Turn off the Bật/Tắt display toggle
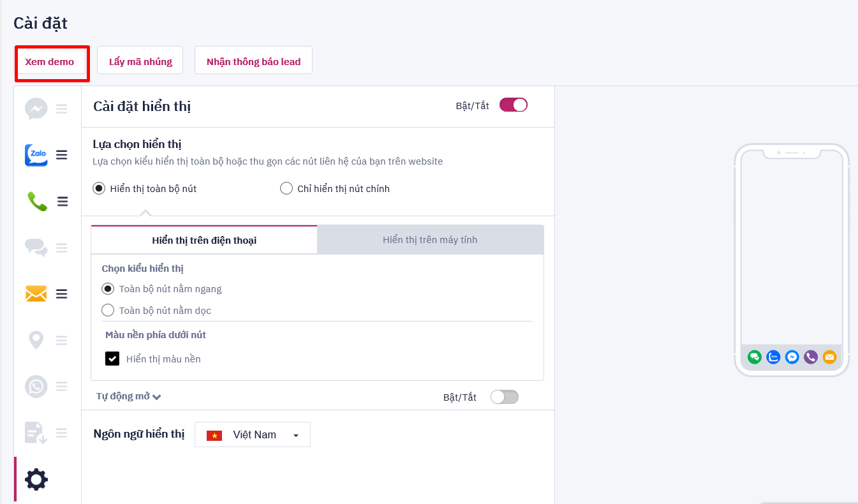Screen dimensions: 858x504 (513, 105)
